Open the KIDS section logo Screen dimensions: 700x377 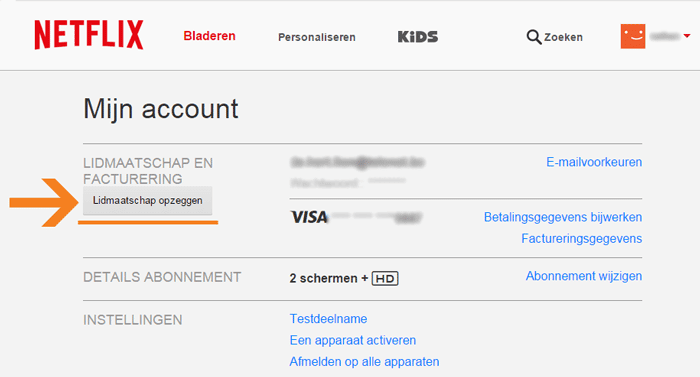coord(418,37)
